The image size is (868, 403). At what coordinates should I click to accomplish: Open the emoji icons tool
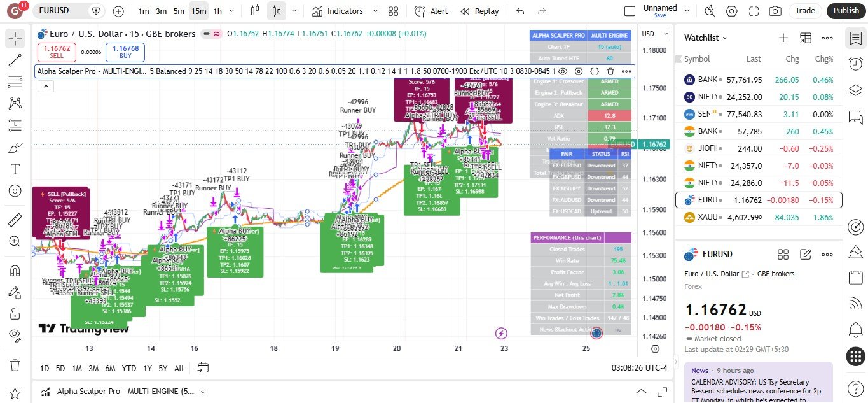[x=15, y=191]
